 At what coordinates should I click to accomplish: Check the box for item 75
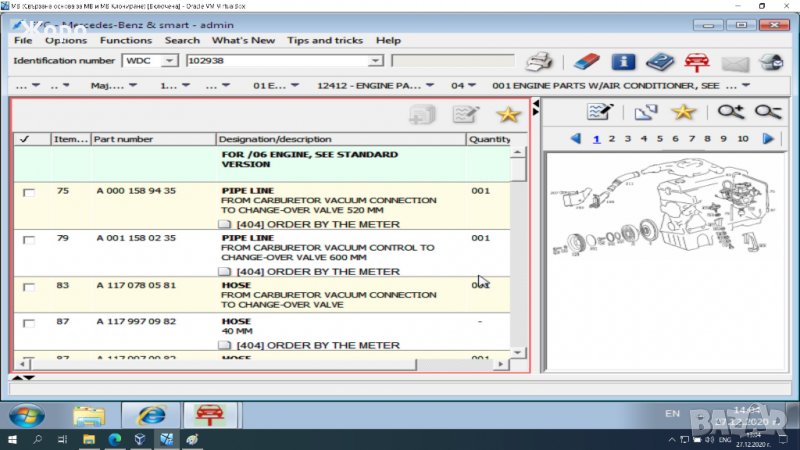[28, 192]
